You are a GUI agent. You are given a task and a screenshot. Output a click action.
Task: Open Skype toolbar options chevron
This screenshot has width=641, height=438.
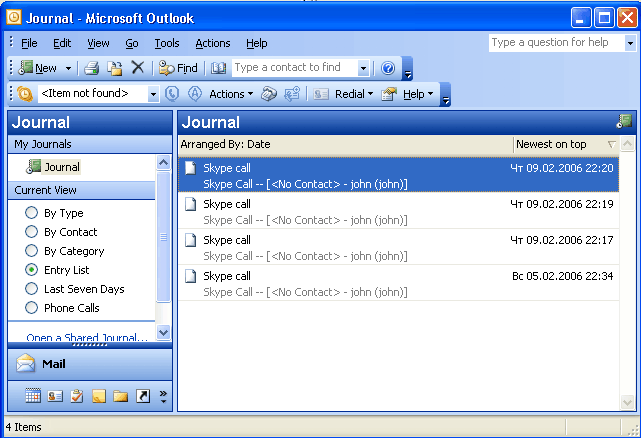point(446,95)
